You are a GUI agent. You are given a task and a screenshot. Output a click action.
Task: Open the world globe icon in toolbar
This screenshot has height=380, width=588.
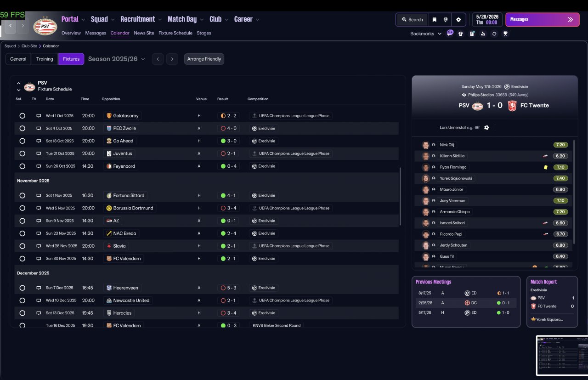(446, 20)
